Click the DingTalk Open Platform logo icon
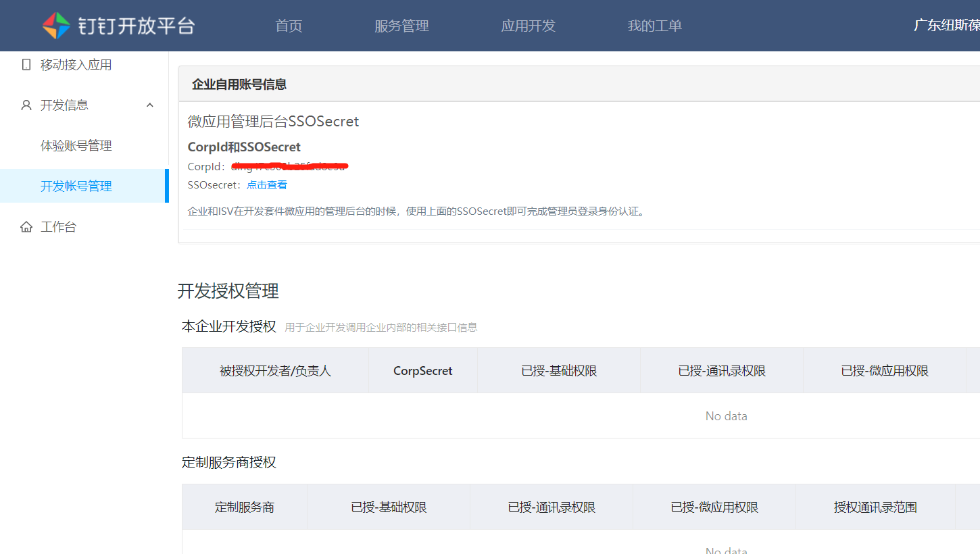This screenshot has width=980, height=554. coord(56,26)
